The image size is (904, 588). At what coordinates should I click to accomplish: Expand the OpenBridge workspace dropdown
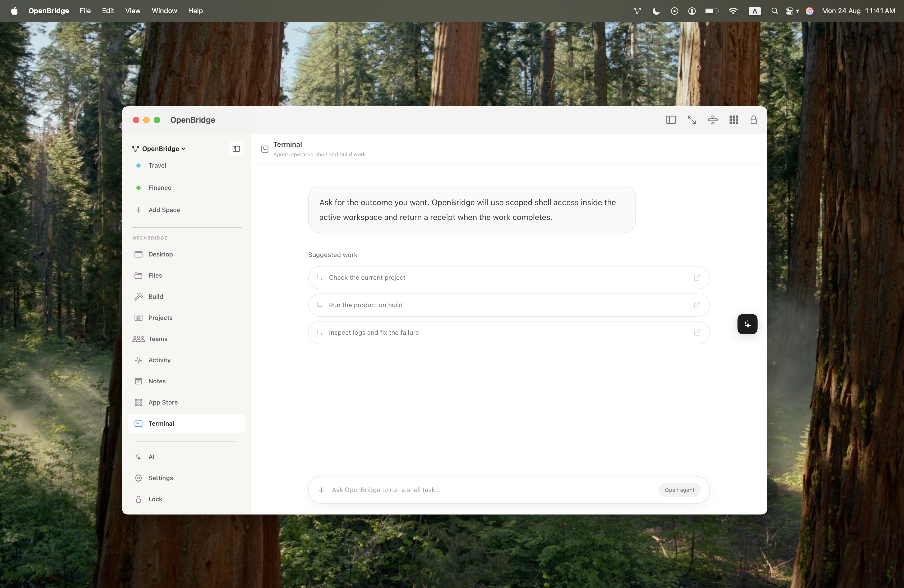[158, 149]
